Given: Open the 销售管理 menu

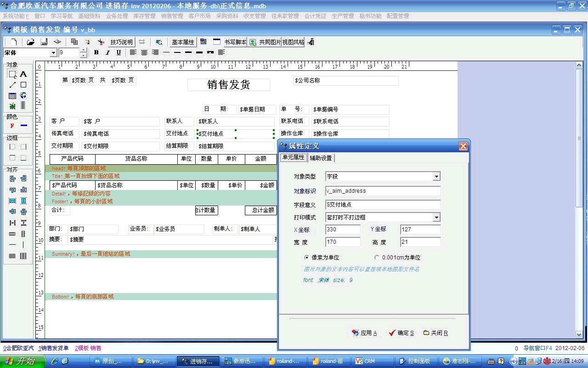Looking at the screenshot, I should click(172, 16).
